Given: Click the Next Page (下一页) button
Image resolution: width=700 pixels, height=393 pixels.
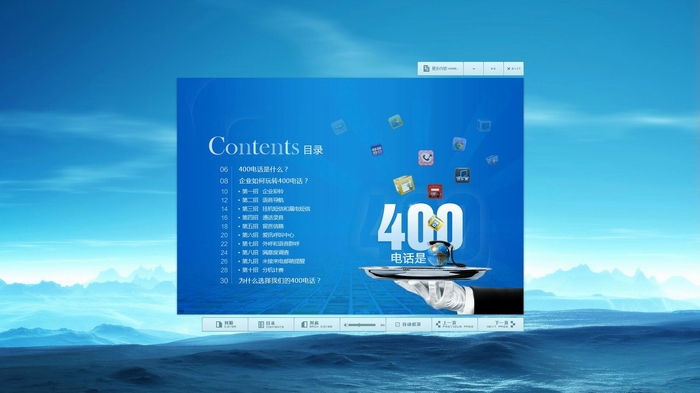Looking at the screenshot, I should coord(500,324).
